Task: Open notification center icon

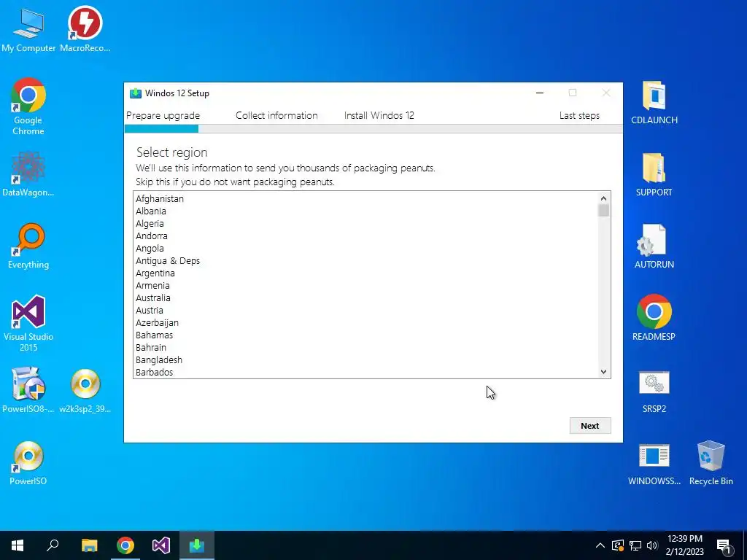Action: (724, 546)
